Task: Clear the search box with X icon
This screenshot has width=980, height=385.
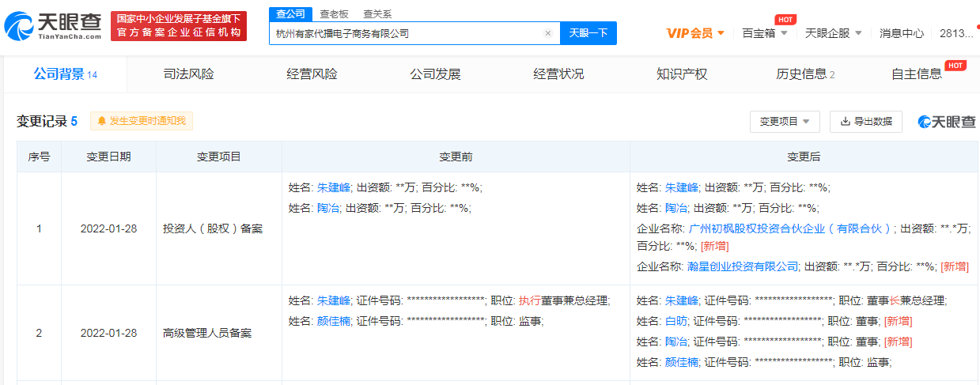Action: tap(547, 33)
